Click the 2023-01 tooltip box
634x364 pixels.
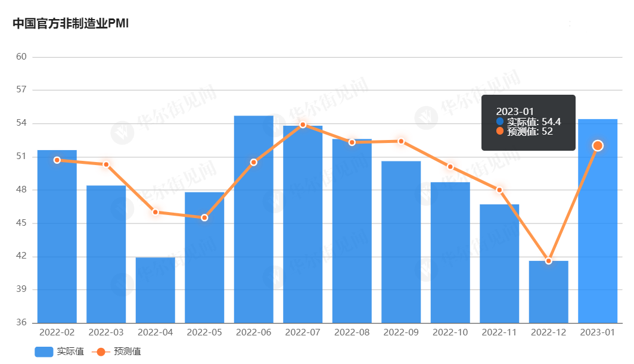528,122
